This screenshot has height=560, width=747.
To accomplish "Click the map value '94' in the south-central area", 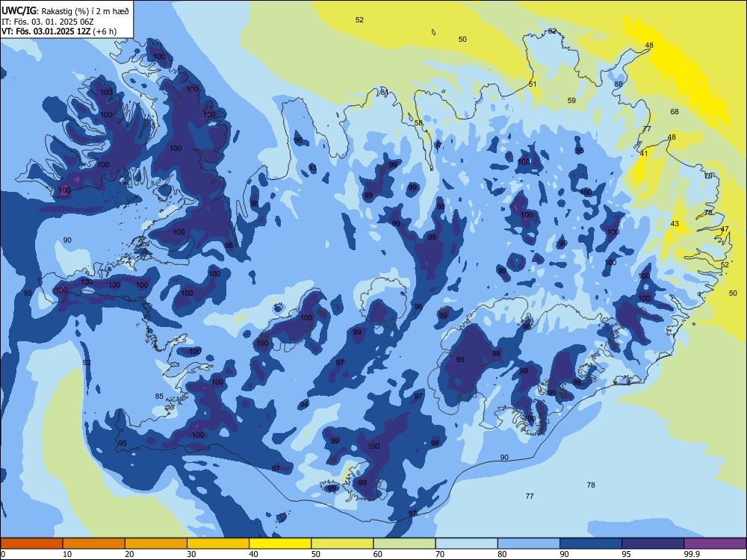I will (304, 404).
